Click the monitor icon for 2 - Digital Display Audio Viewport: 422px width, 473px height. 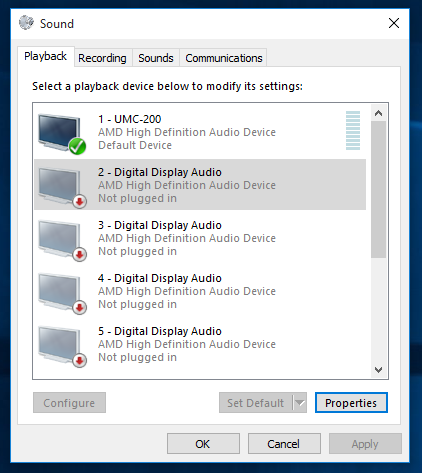59,186
